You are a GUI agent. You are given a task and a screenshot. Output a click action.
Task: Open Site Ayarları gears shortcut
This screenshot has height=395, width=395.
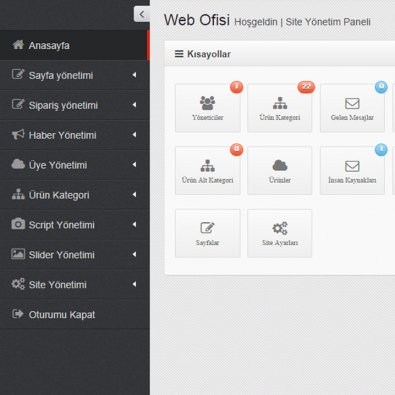(x=280, y=233)
